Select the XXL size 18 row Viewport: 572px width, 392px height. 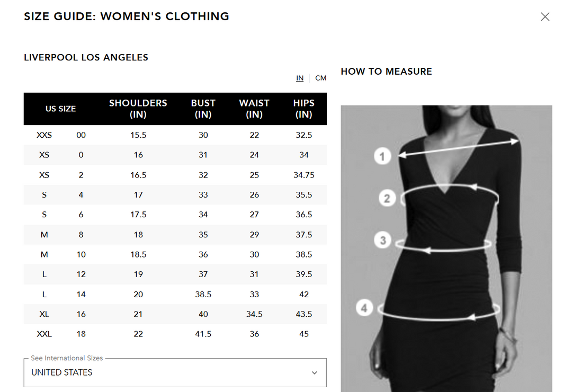coord(175,334)
